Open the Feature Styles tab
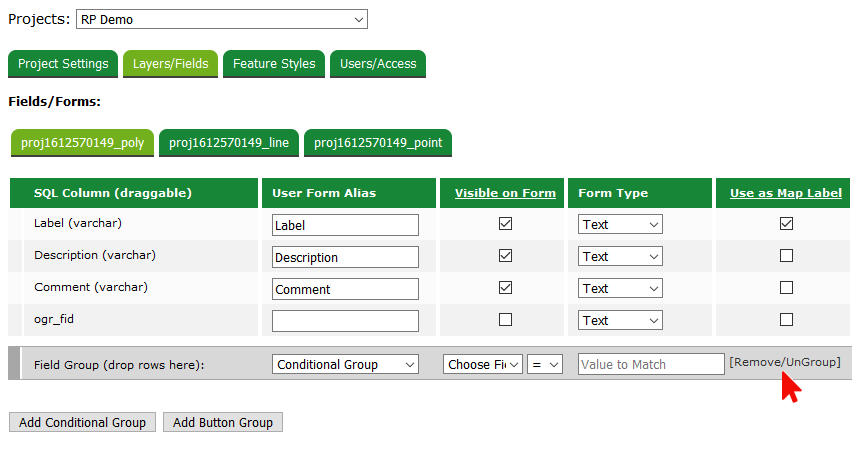 click(274, 64)
